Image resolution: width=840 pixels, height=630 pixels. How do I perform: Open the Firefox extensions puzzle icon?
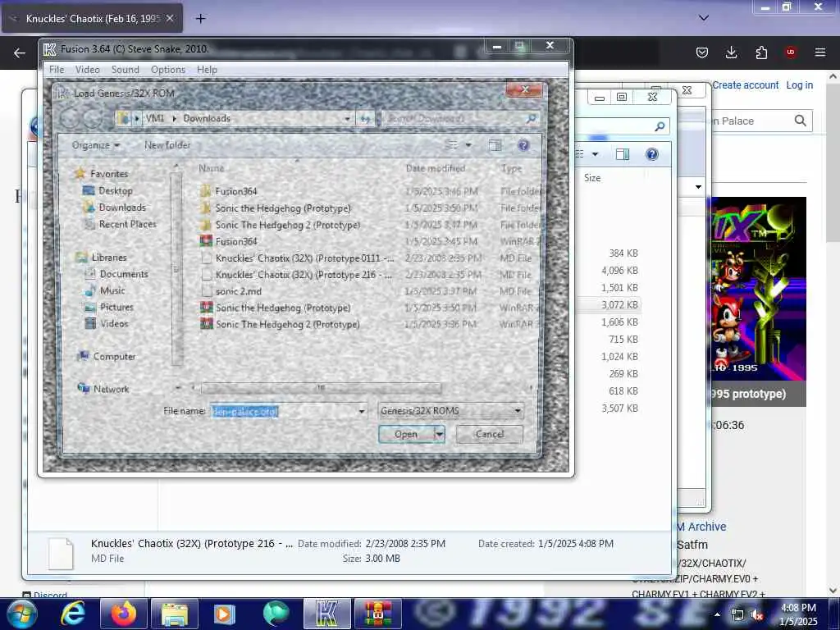tap(761, 52)
